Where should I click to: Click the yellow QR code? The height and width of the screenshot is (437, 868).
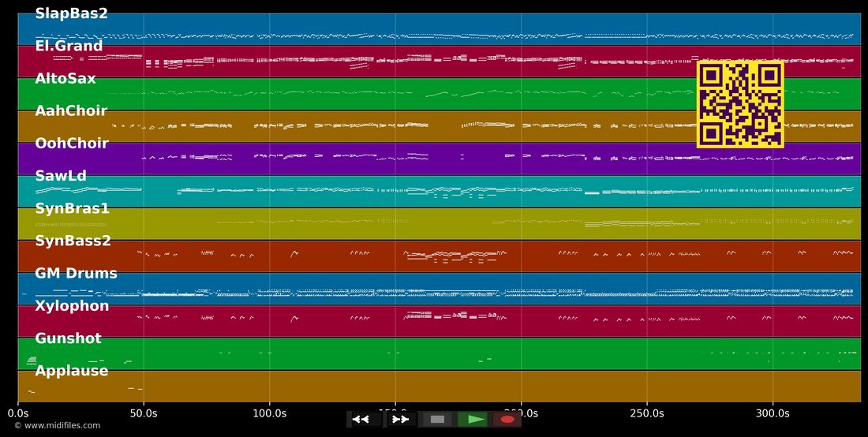(740, 105)
